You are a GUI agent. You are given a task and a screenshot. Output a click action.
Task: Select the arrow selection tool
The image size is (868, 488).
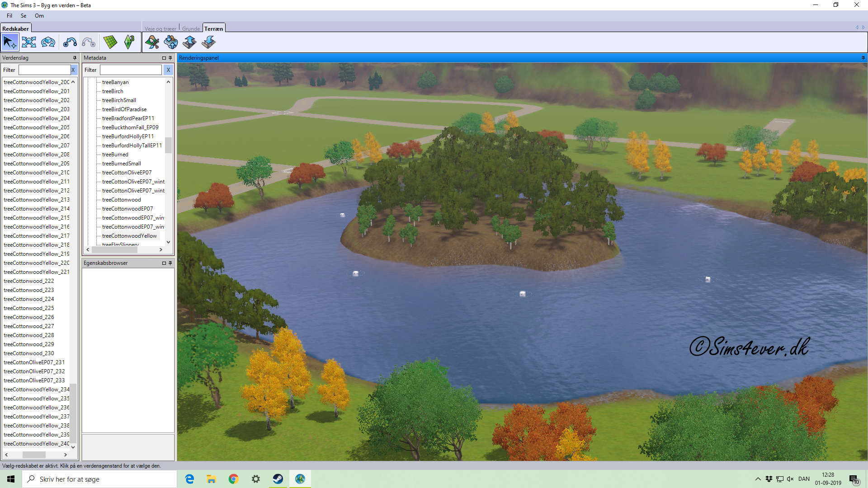9,42
